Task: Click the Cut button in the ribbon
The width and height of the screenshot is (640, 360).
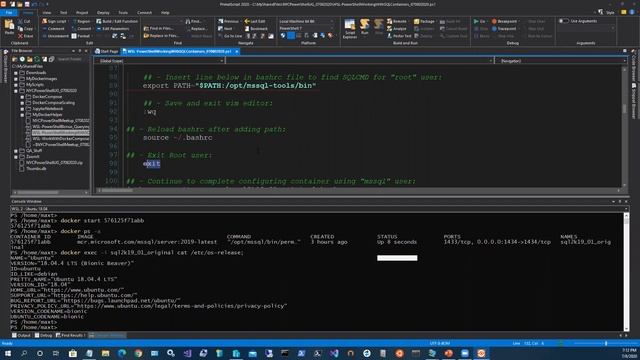Action: click(24, 21)
